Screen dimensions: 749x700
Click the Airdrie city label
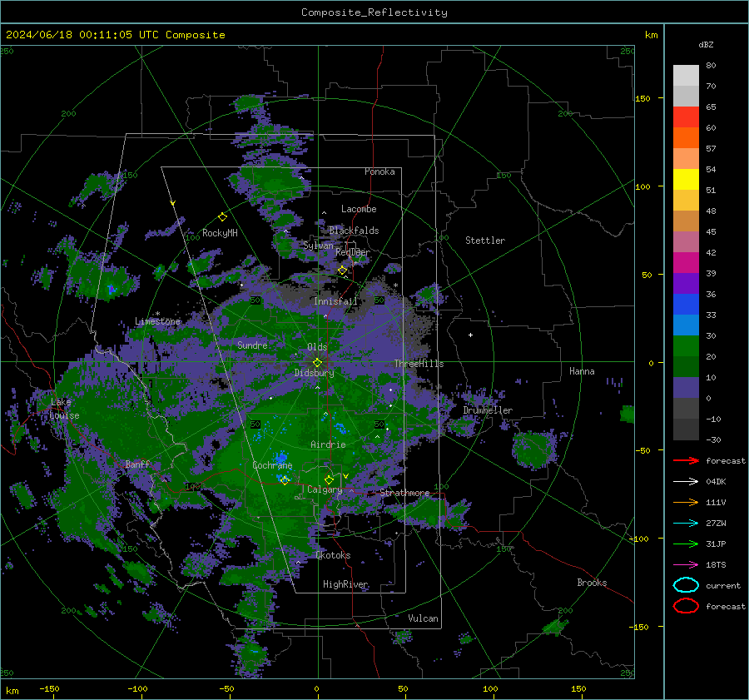click(x=328, y=444)
